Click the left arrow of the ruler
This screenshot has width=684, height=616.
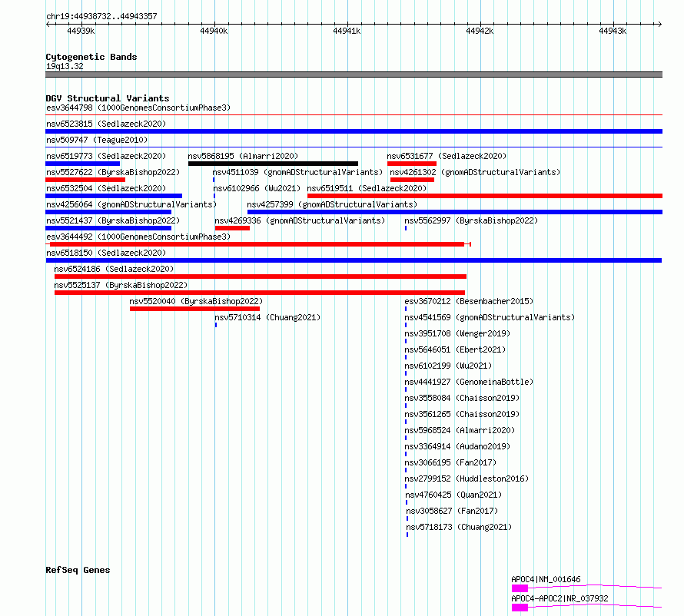tap(48, 24)
